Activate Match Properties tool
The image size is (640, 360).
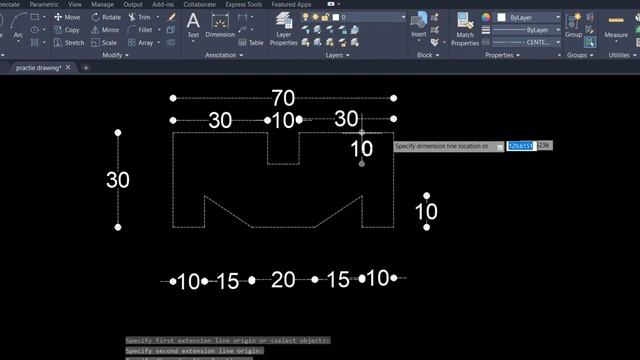click(x=465, y=29)
